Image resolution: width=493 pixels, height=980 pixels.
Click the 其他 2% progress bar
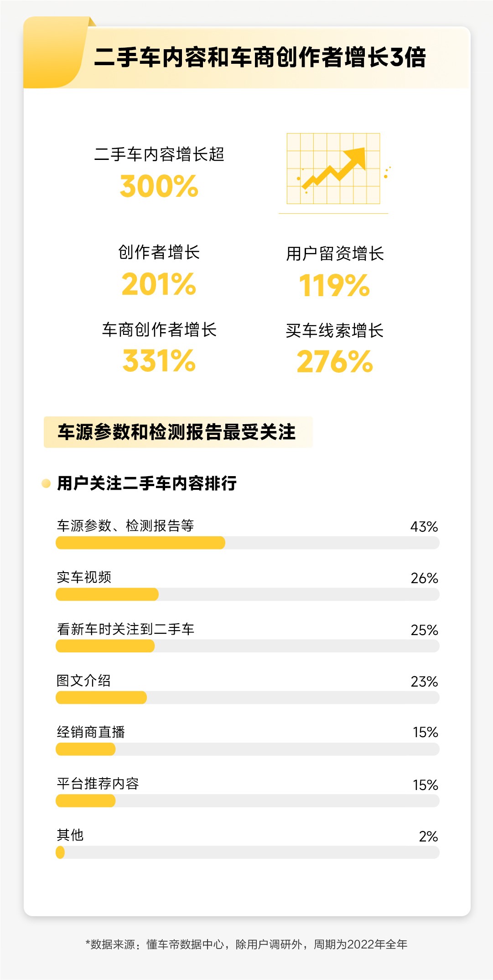247,852
